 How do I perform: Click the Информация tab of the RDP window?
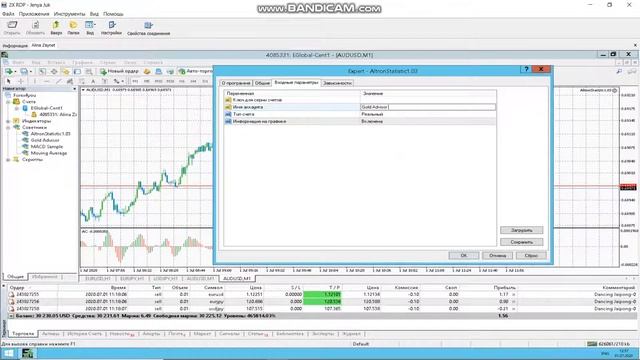coord(15,46)
